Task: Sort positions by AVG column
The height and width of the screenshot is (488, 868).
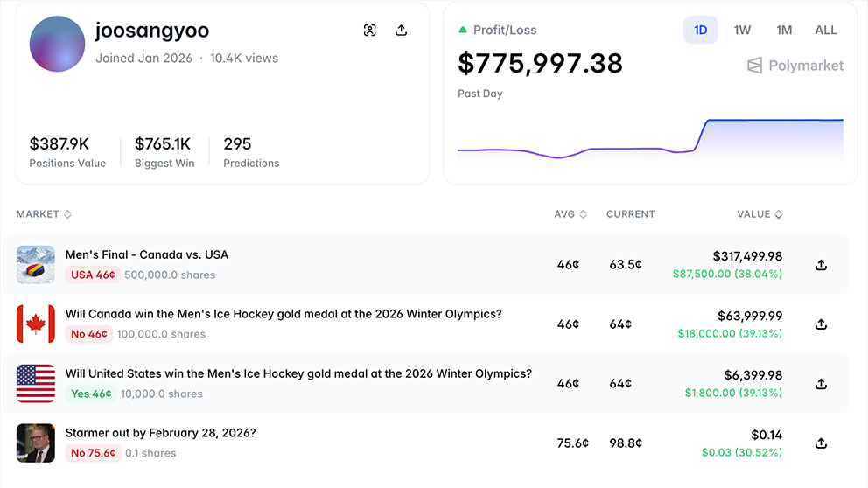Action: tap(570, 214)
